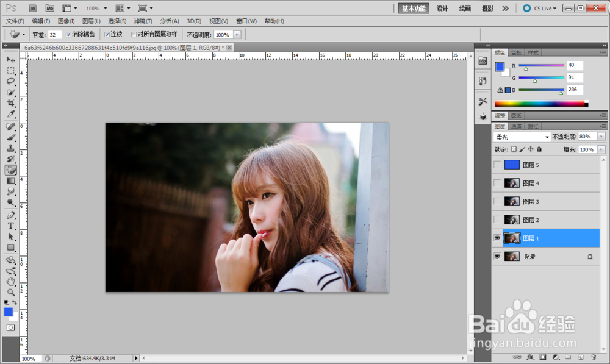Select the Horizontal Type tool
Screen dimensions: 610x364
(x=10, y=226)
